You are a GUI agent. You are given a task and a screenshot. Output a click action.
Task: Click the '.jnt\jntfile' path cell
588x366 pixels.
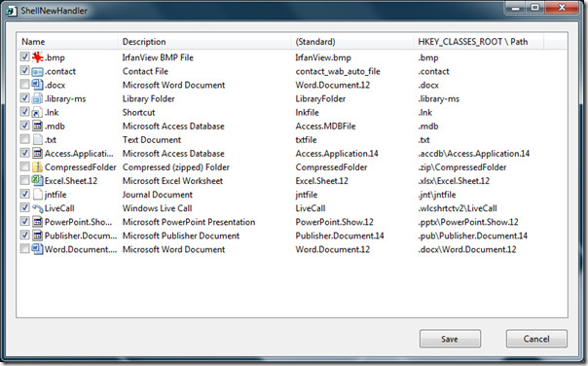pos(437,195)
